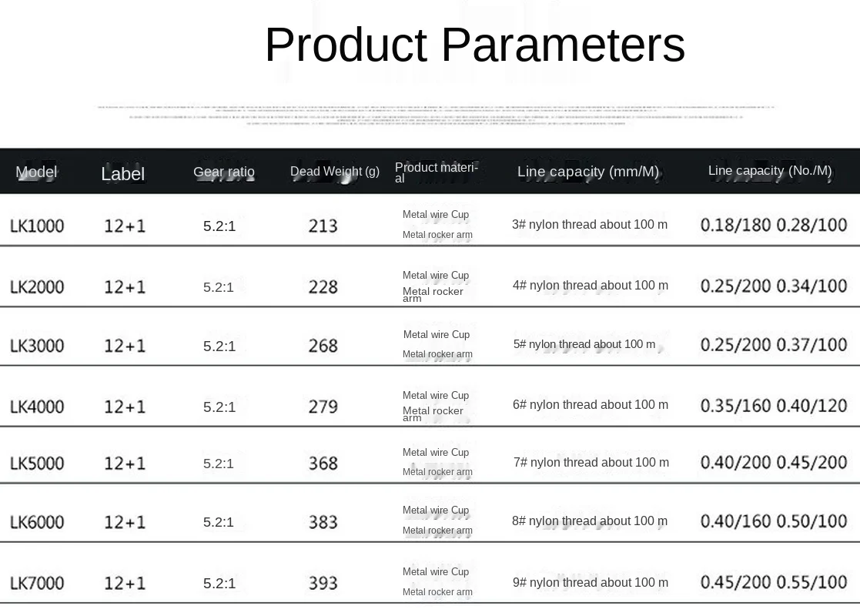Click the LK4000 model cell
The width and height of the screenshot is (860, 616).
click(37, 406)
